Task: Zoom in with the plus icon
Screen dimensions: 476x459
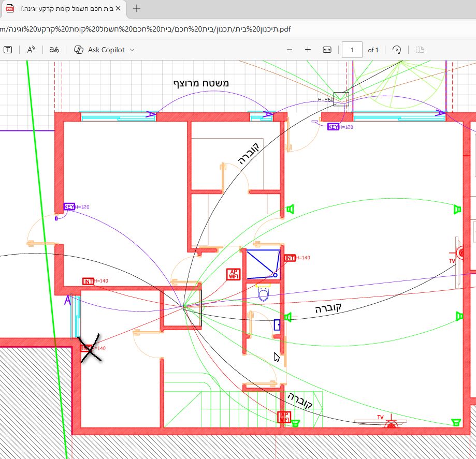Action: (x=308, y=50)
